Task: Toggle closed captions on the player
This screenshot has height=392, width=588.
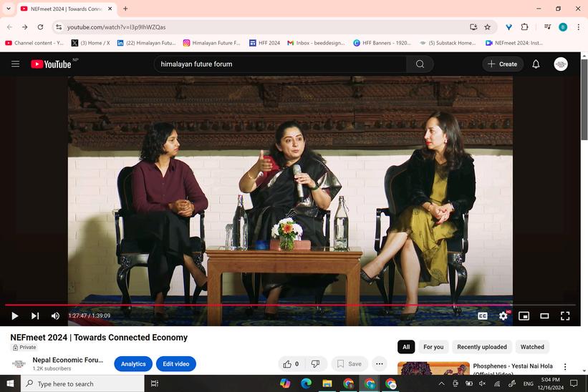Action: point(483,315)
